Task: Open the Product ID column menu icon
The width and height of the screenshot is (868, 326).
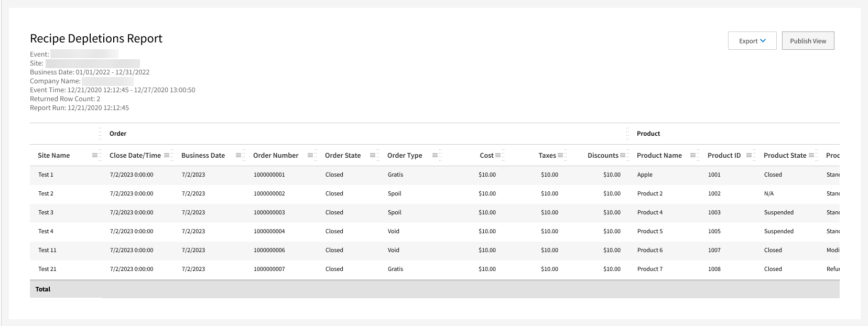Action: click(749, 155)
